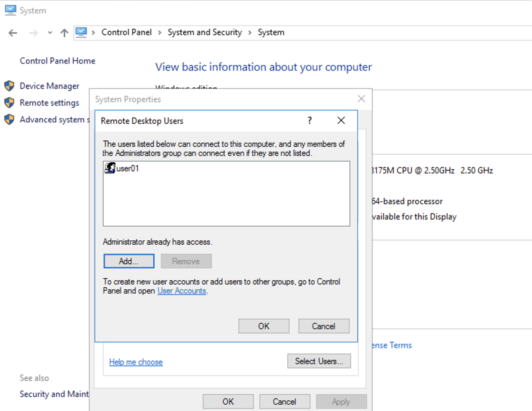The width and height of the screenshot is (532, 411).
Task: Click OK in Remote Desktop Users dialog
Action: pos(264,326)
